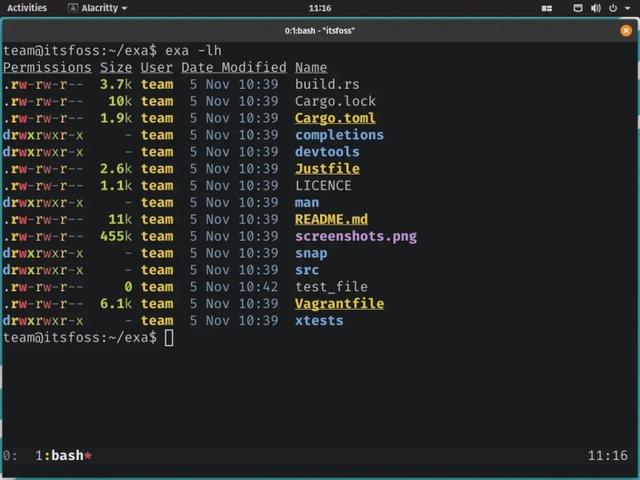This screenshot has width=640, height=480.
Task: Click the Permissions column header
Action: pyautogui.click(x=47, y=67)
